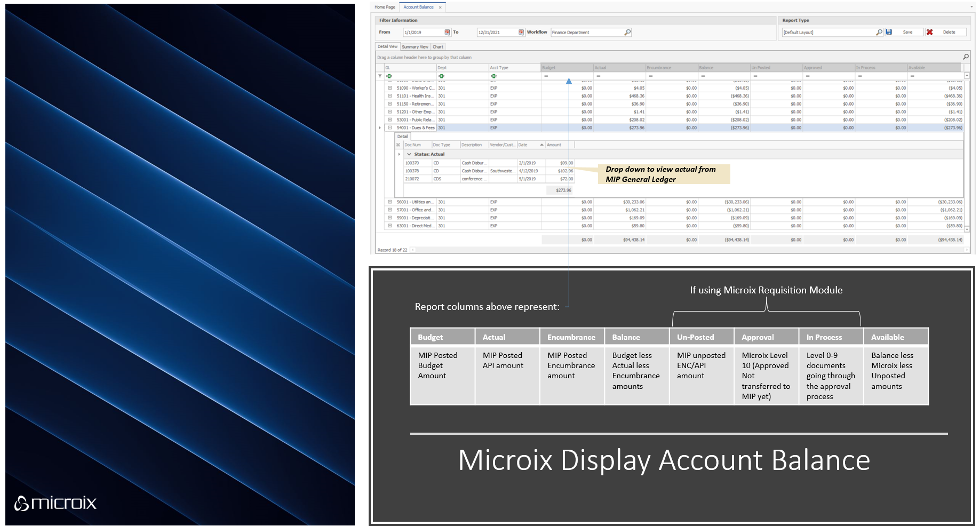Go to the Home Page tab
The width and height of the screenshot is (980, 526).
(x=385, y=7)
